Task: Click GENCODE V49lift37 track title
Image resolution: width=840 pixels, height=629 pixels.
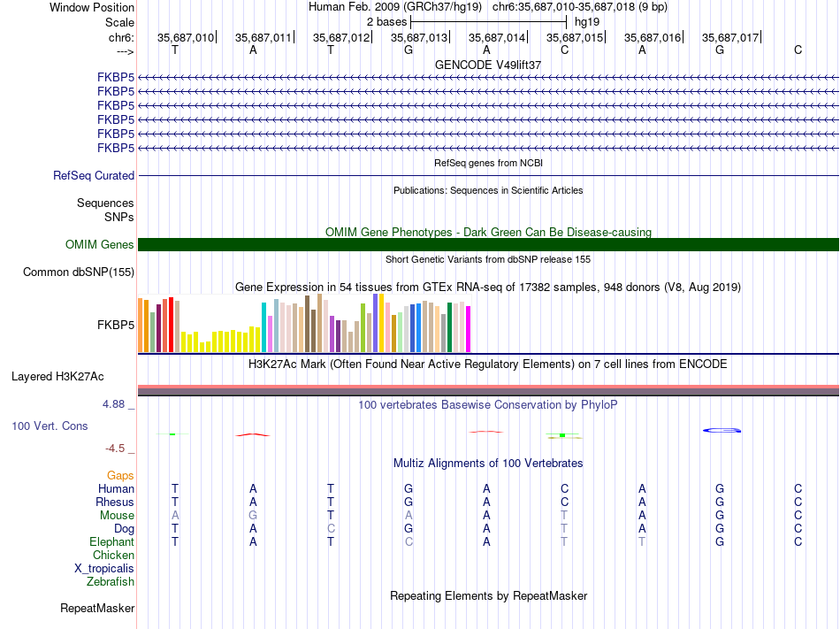Action: click(488, 65)
